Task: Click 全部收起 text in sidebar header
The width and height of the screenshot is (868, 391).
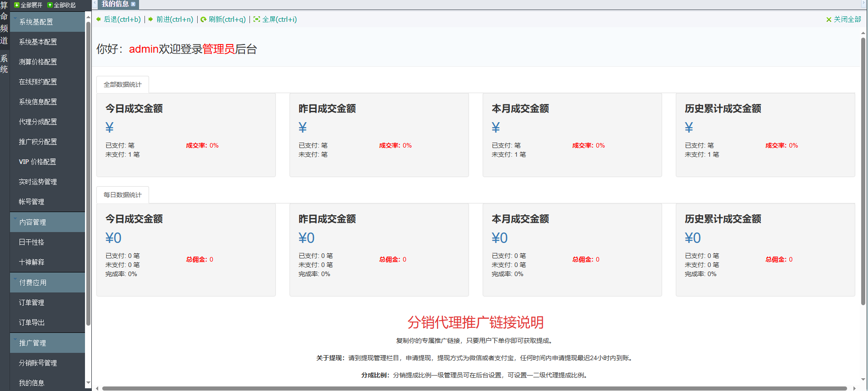Action: (x=65, y=5)
